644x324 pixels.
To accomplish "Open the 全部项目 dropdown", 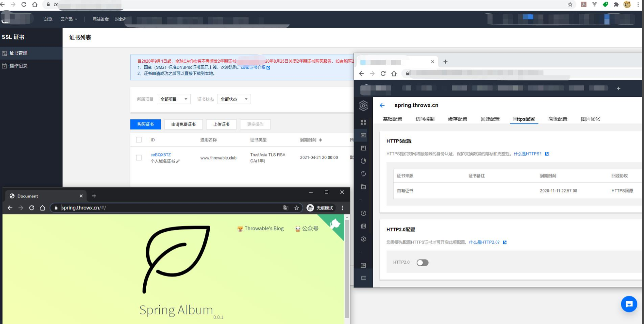I will click(x=173, y=99).
